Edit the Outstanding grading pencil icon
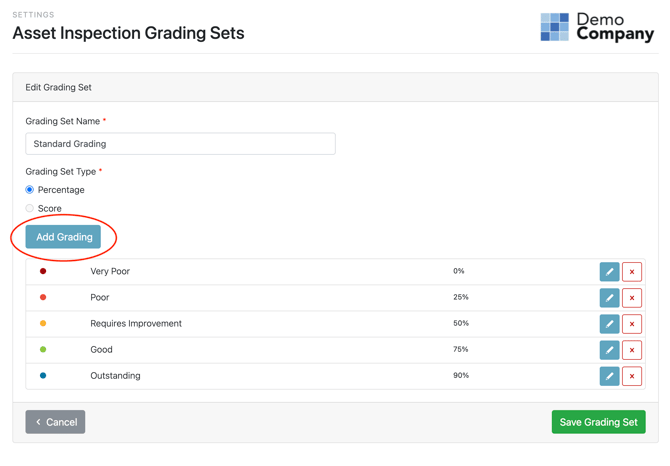This screenshot has height=466, width=670. point(609,376)
